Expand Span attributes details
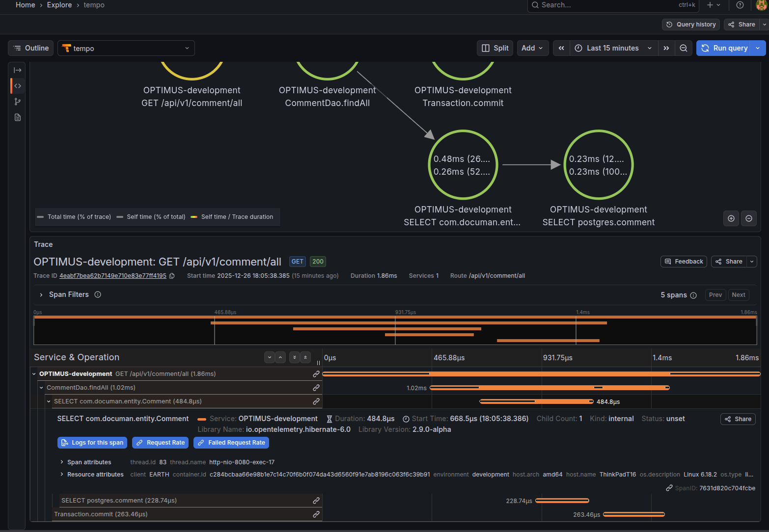This screenshot has width=769, height=532. click(62, 462)
